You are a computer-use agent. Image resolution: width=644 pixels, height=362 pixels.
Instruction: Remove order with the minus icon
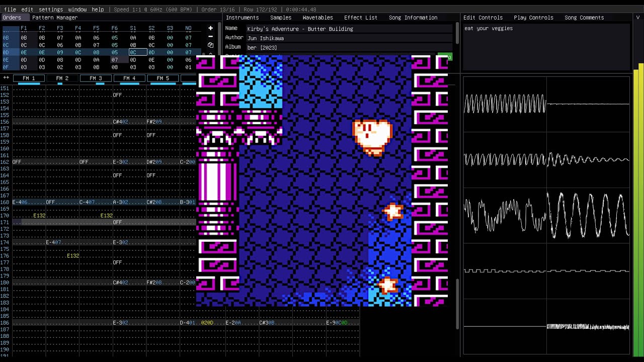tap(210, 36)
